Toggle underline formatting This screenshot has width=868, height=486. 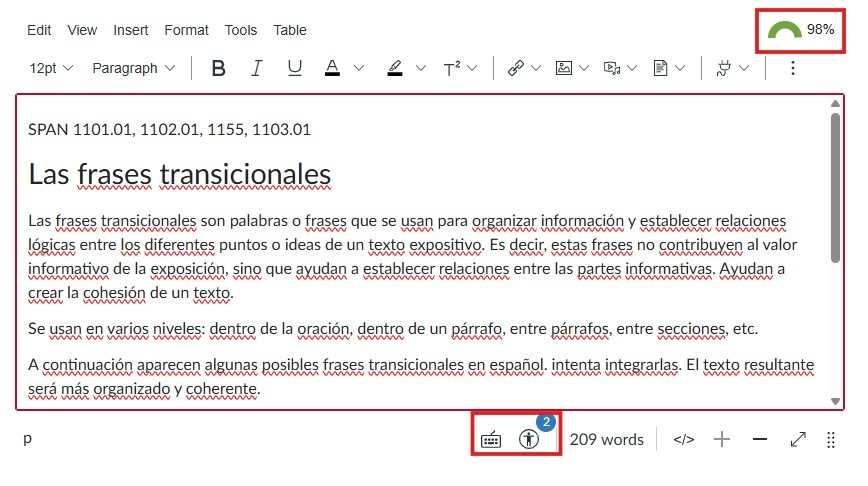(294, 68)
